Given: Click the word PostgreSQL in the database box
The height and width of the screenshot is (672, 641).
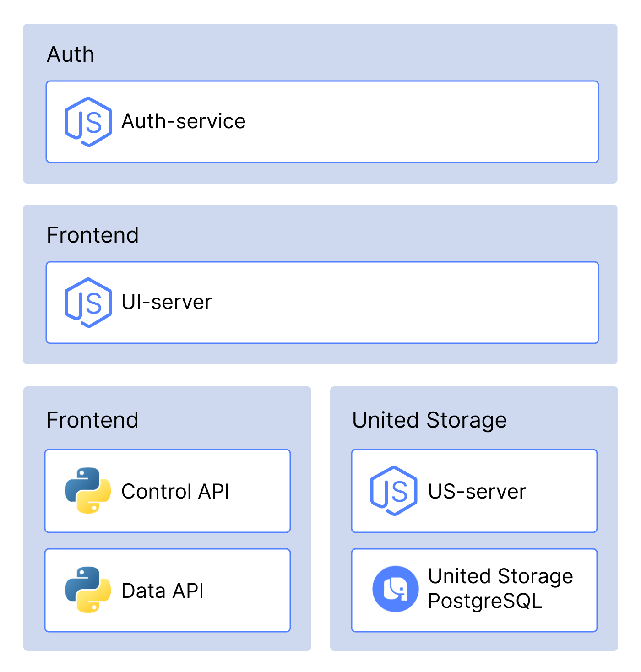Looking at the screenshot, I should click(485, 601).
